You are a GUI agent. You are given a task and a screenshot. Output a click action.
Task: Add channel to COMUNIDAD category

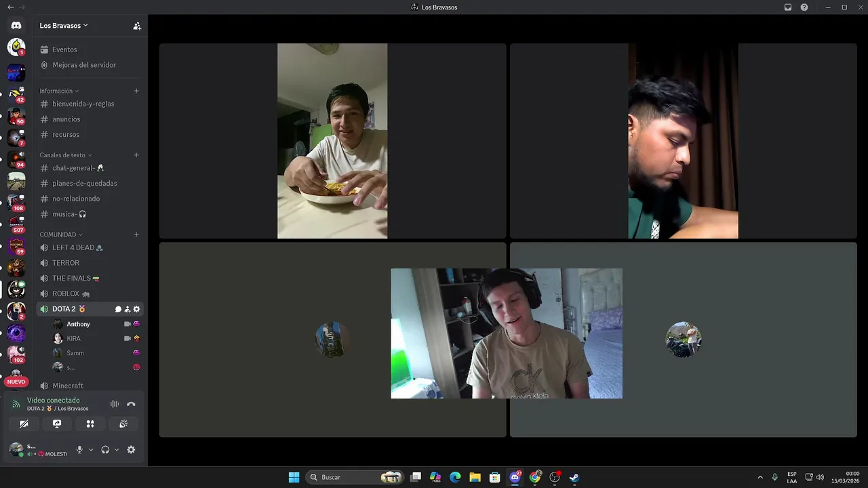(136, 235)
